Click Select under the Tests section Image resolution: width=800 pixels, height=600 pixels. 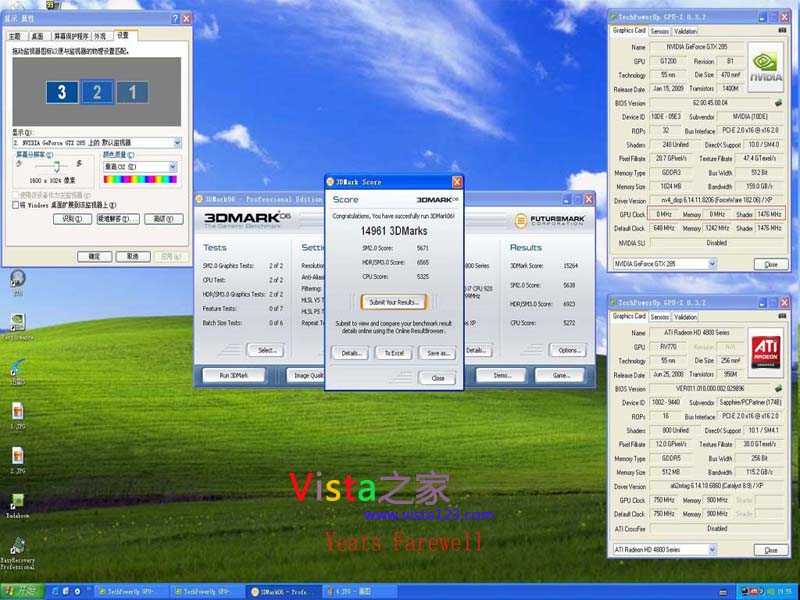(265, 351)
